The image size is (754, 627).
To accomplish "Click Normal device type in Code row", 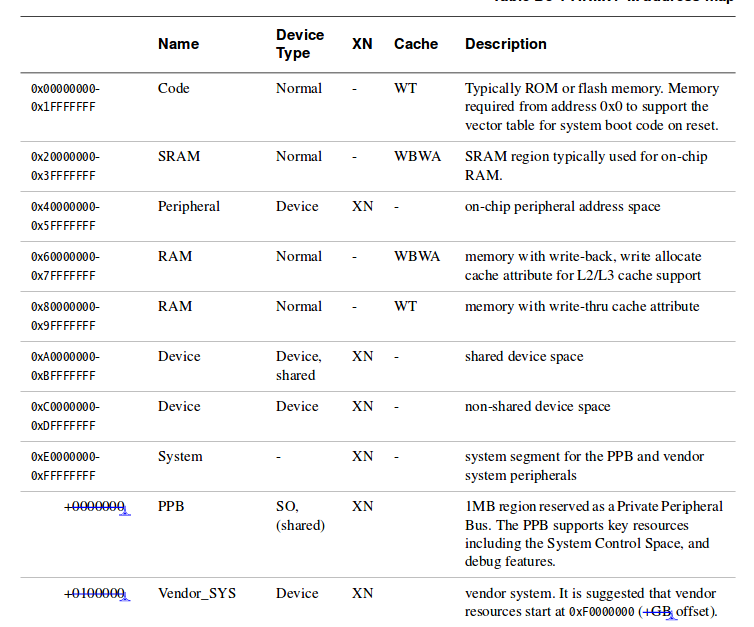I will [x=299, y=88].
